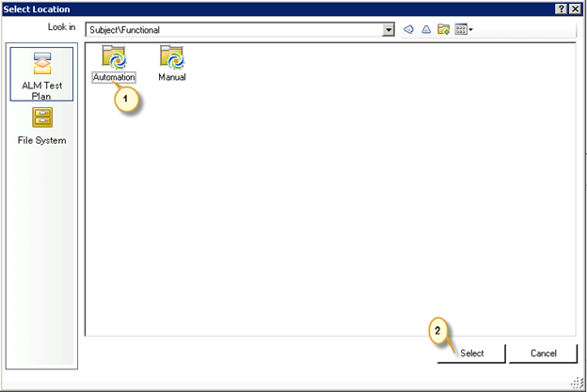Viewport: 587px width, 392px height.
Task: Cancel the Select Location dialog
Action: pos(543,353)
